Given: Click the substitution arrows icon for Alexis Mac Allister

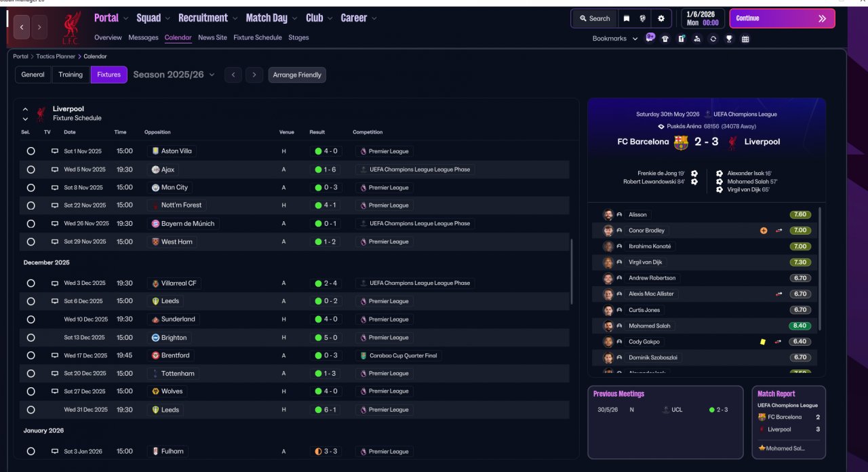Looking at the screenshot, I should point(779,294).
